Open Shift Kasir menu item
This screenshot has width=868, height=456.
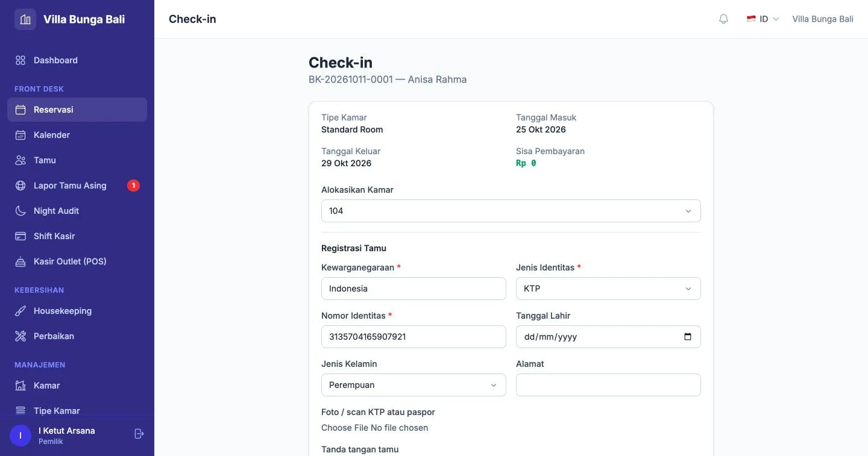(x=77, y=236)
